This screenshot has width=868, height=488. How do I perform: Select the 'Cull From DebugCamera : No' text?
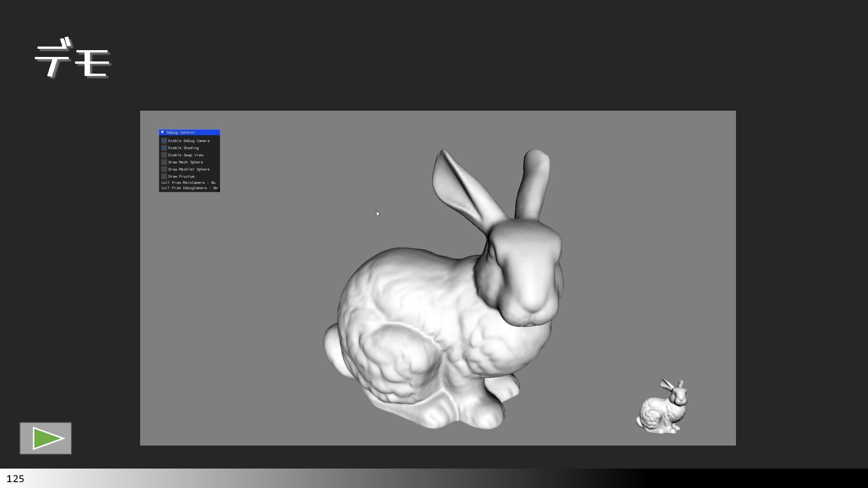coord(189,188)
